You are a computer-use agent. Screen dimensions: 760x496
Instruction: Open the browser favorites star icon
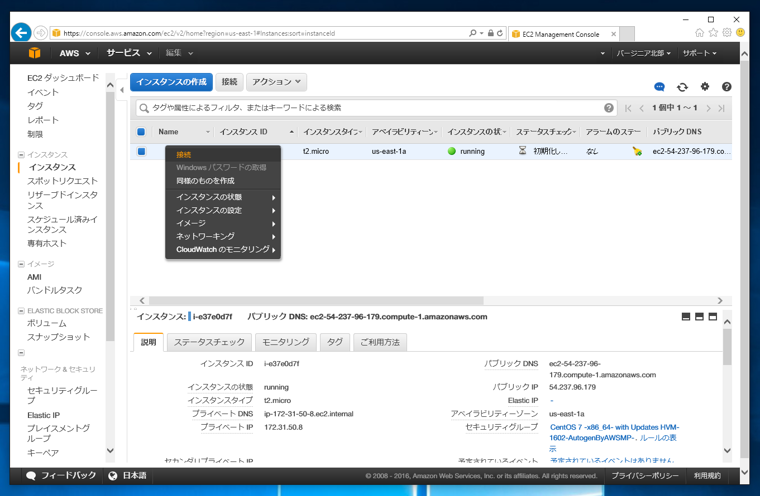[713, 32]
